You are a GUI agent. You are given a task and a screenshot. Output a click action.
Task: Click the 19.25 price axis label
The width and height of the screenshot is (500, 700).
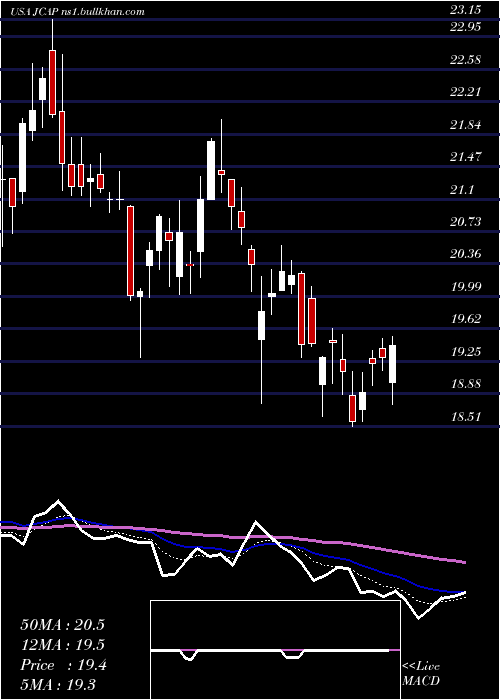pos(466,352)
